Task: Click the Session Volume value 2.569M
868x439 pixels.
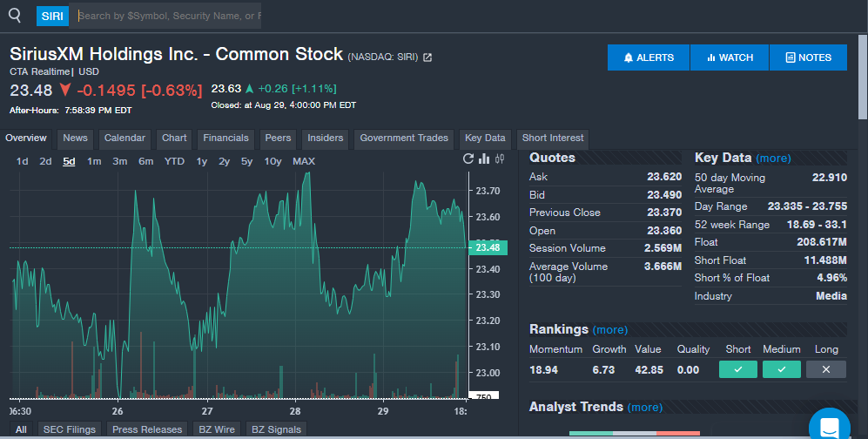Action: [x=663, y=248]
